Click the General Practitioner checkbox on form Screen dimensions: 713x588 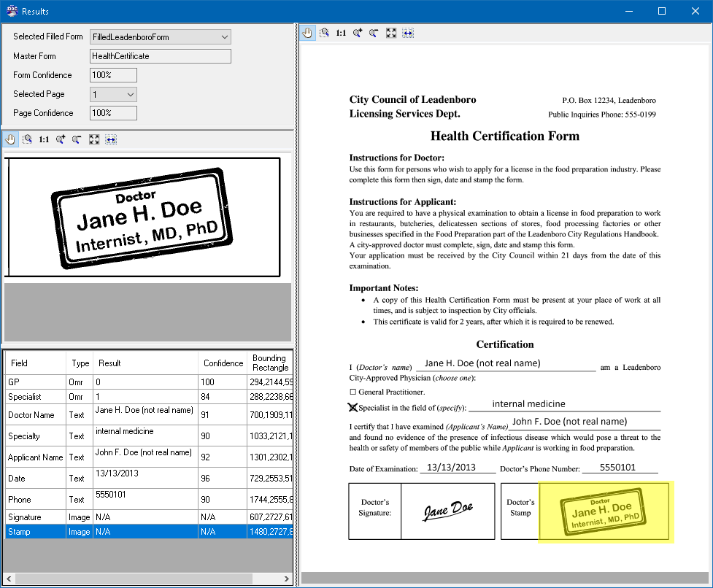coord(353,392)
